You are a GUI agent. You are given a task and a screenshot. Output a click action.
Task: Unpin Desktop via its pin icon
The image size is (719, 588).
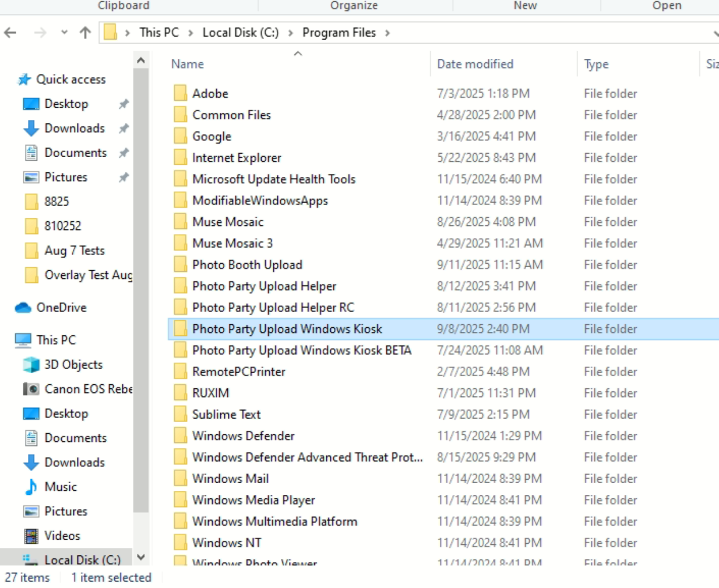tap(124, 104)
